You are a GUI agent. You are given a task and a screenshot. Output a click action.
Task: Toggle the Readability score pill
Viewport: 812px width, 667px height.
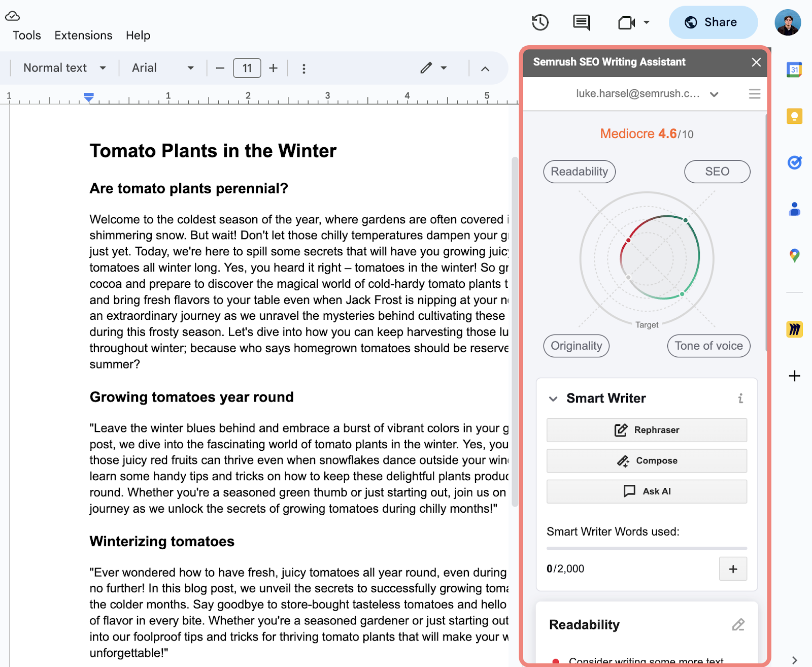[x=579, y=172]
